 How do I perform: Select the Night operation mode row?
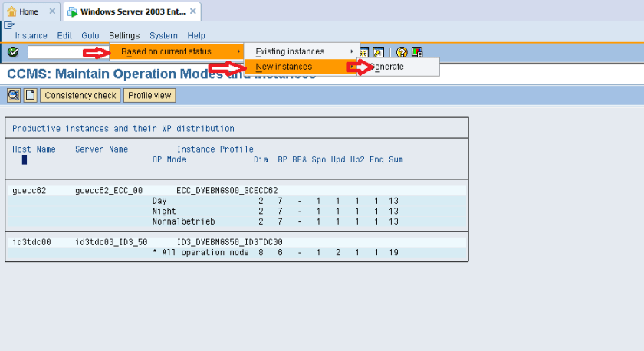pos(237,211)
